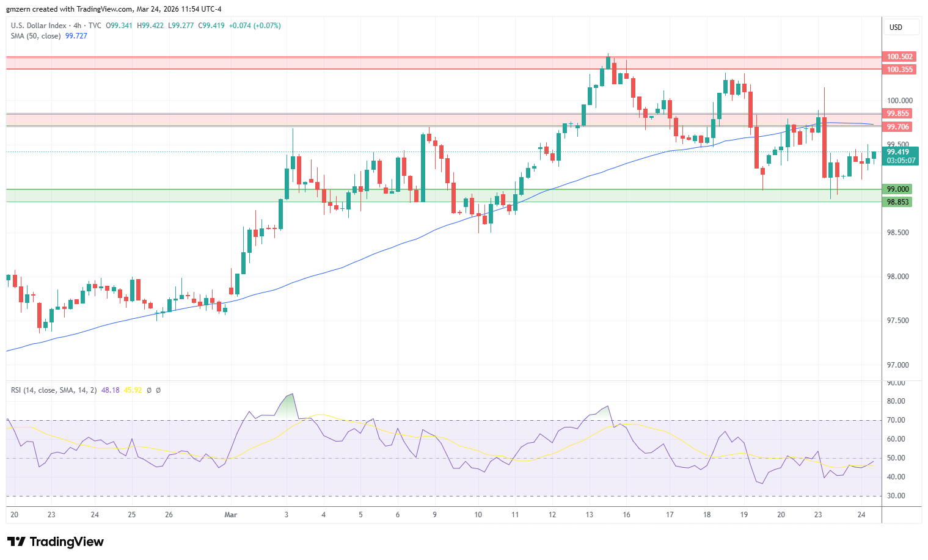928x560 pixels.
Task: Click the 98.853 support price label
Action: coord(897,202)
